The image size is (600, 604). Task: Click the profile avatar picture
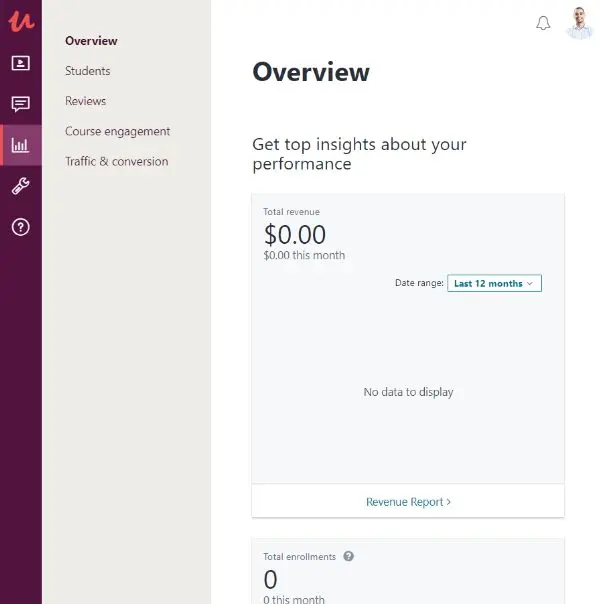click(x=580, y=23)
